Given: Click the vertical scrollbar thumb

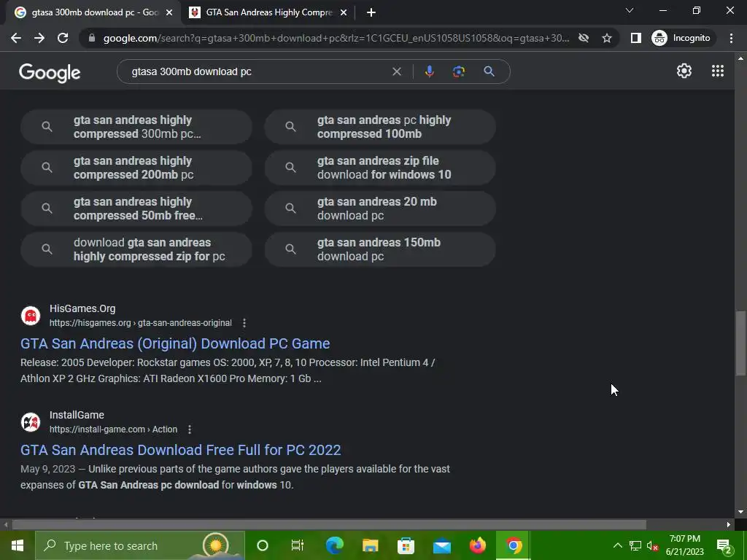Looking at the screenshot, I should [740, 343].
